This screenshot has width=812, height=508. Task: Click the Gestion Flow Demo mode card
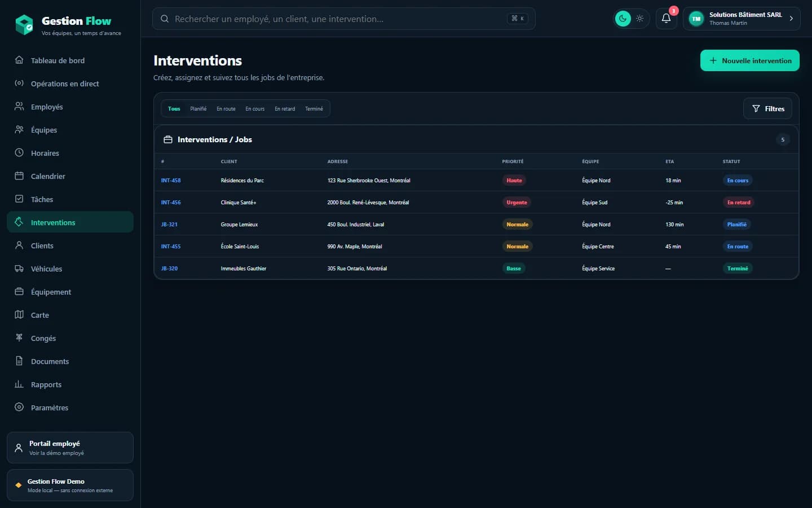(x=70, y=485)
